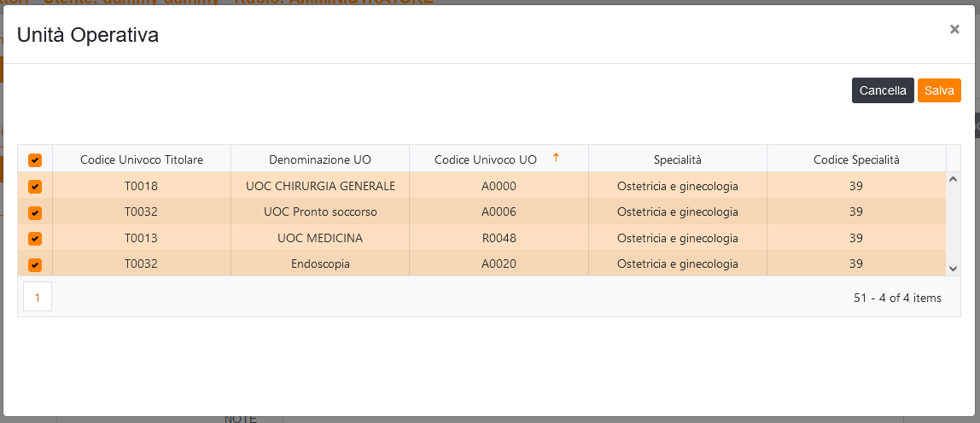
Task: Select the A0006 code cell
Action: point(499,211)
